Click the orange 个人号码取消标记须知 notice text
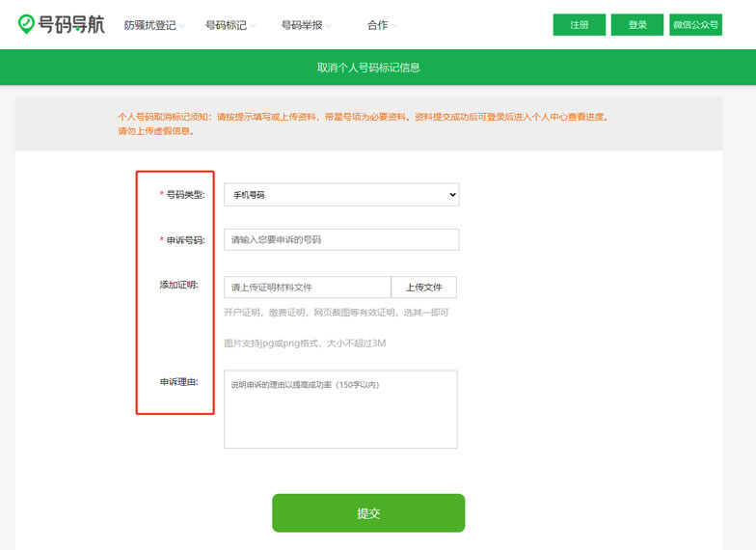The height and width of the screenshot is (550, 756). coord(362,117)
